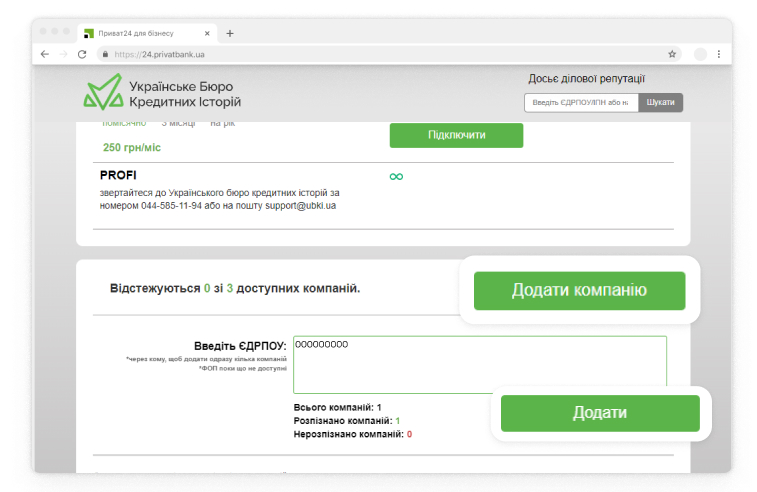The width and height of the screenshot is (757, 492).
Task: Click the address bar URL field
Action: pyautogui.click(x=380, y=54)
